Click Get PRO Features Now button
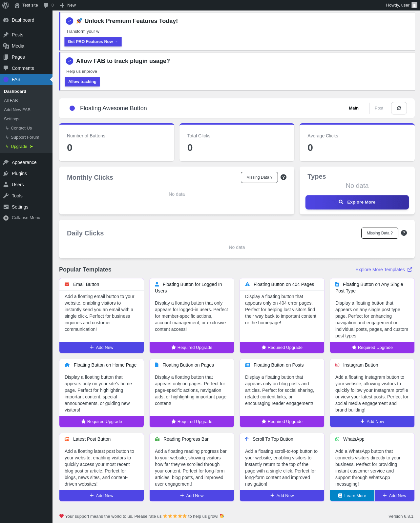Screen dimensions: 420x523 pyautogui.click(x=93, y=42)
